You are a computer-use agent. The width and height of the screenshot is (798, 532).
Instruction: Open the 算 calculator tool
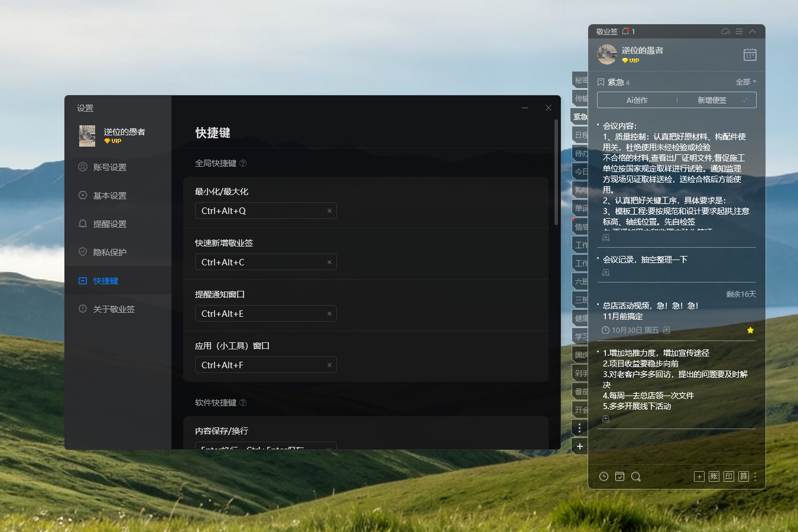coord(744,476)
